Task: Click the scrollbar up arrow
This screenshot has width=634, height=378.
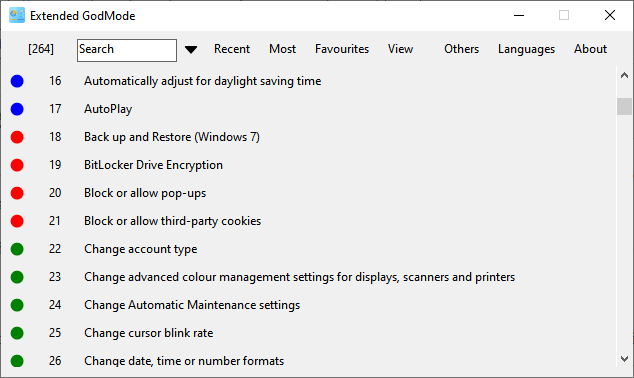Action: (624, 75)
